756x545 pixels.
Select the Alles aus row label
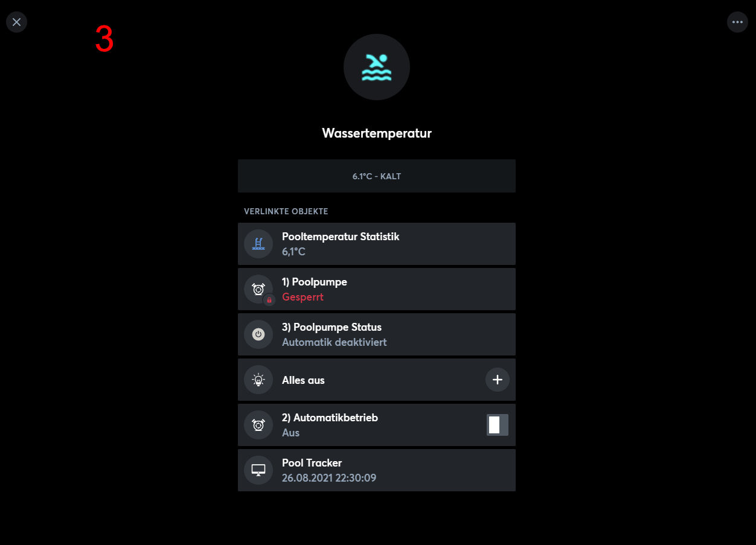303,380
